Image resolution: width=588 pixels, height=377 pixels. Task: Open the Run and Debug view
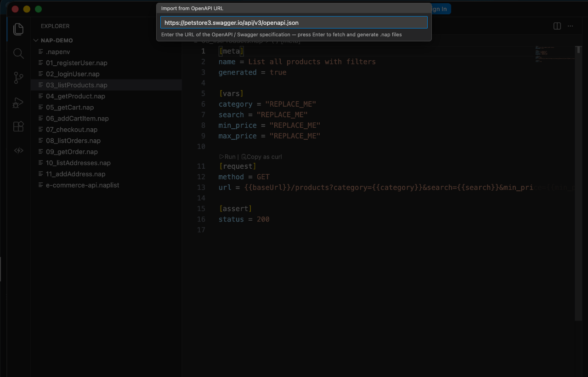coord(18,102)
